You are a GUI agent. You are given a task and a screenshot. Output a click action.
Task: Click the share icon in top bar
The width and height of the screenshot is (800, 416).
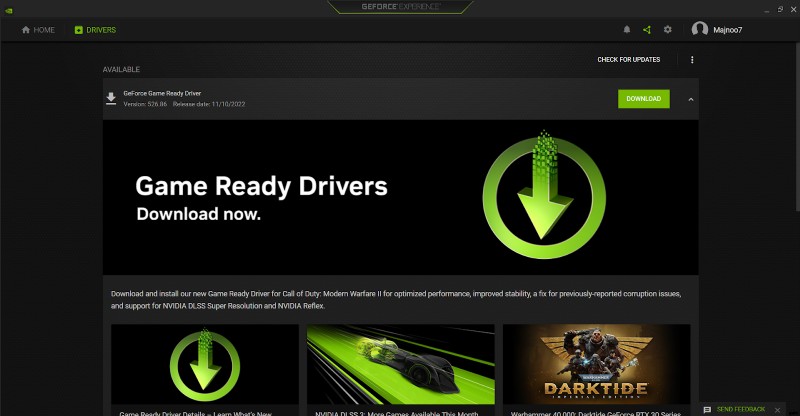click(647, 30)
